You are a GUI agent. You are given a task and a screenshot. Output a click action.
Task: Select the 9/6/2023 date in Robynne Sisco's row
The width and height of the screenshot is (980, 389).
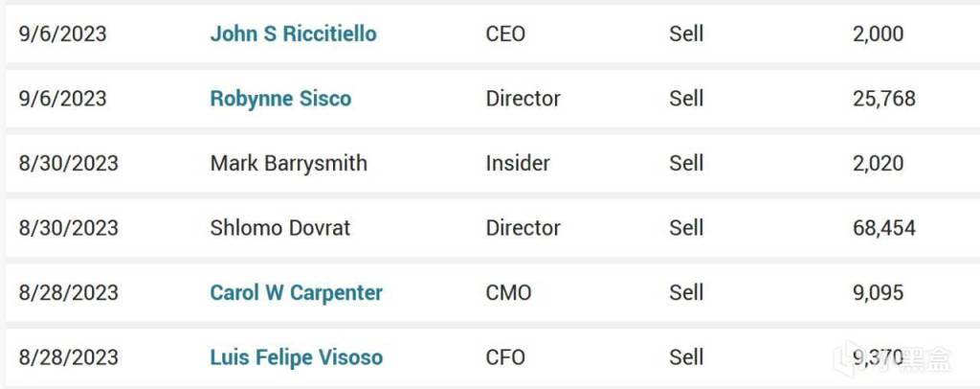pos(62,99)
